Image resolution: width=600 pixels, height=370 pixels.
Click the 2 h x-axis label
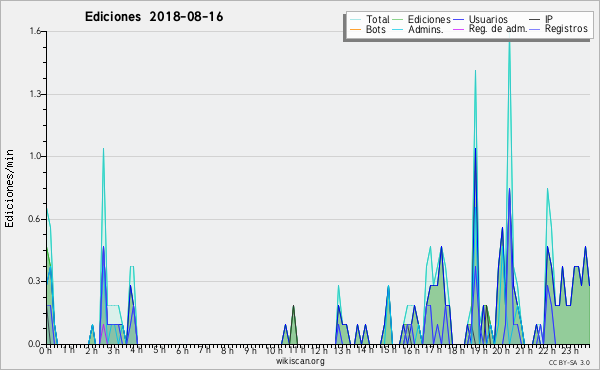91,351
